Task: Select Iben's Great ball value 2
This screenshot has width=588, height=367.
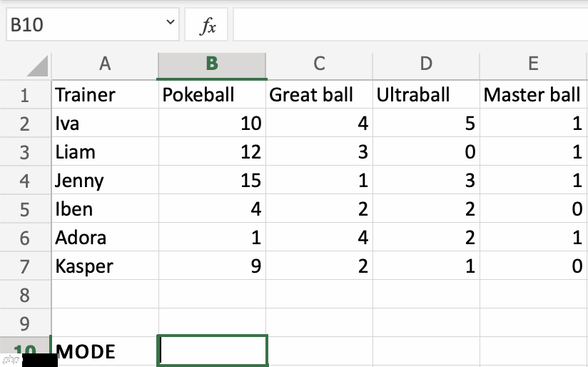Action: 319,208
